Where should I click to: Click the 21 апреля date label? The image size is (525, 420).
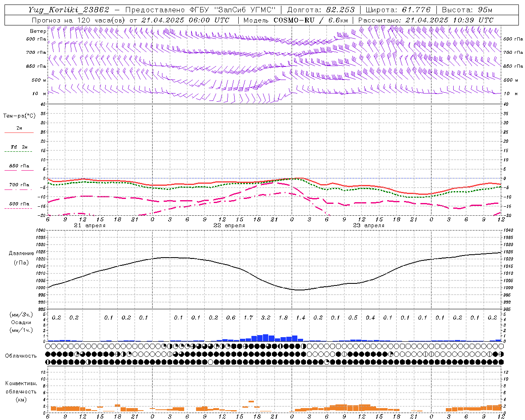click(89, 226)
